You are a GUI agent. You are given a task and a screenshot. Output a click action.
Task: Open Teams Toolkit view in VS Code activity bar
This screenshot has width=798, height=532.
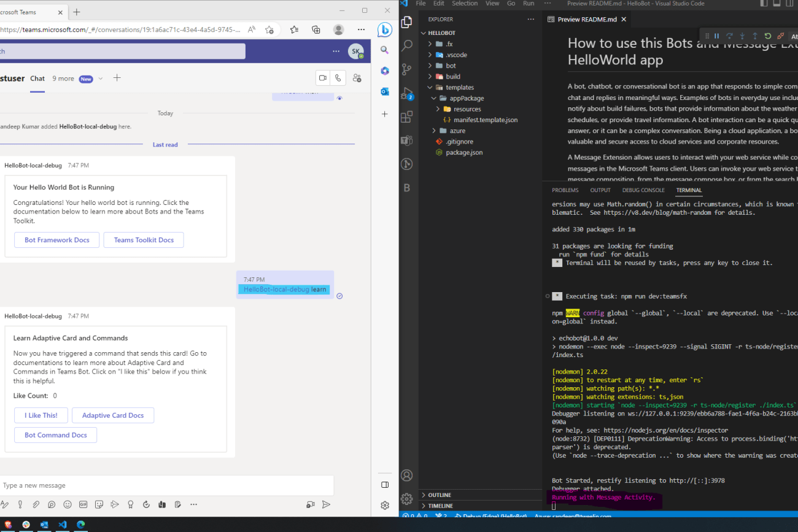pyautogui.click(x=406, y=140)
